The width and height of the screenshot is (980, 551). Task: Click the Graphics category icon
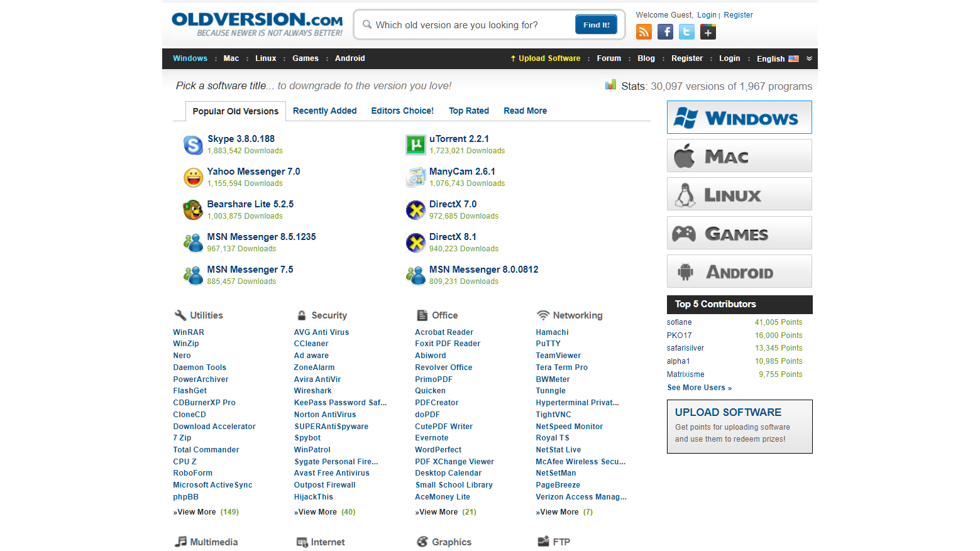[x=422, y=542]
